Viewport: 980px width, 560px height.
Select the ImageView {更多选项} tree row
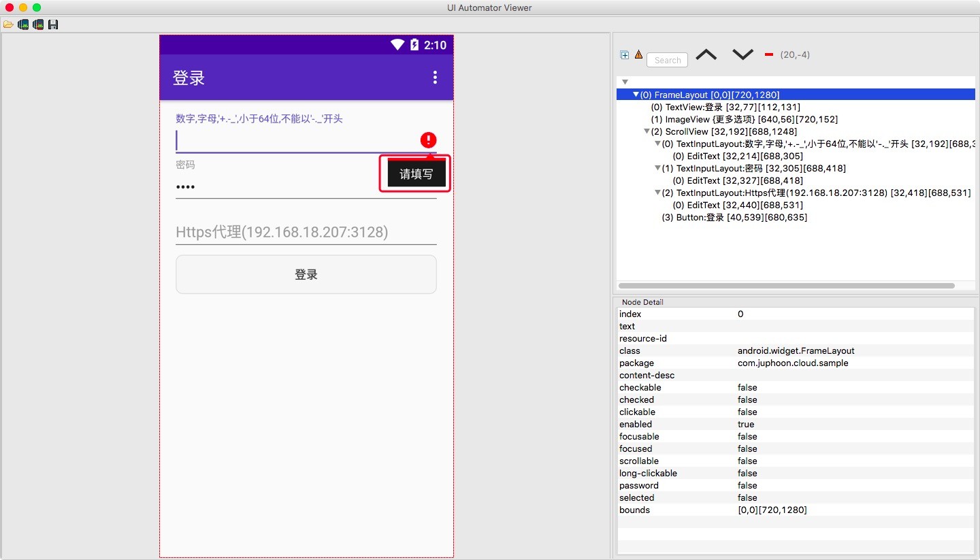[745, 119]
